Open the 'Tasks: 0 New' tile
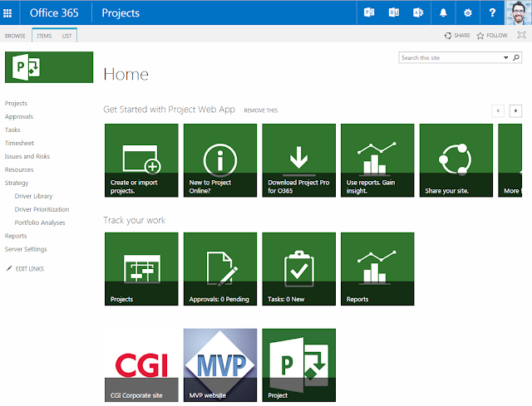The image size is (532, 406). (299, 269)
